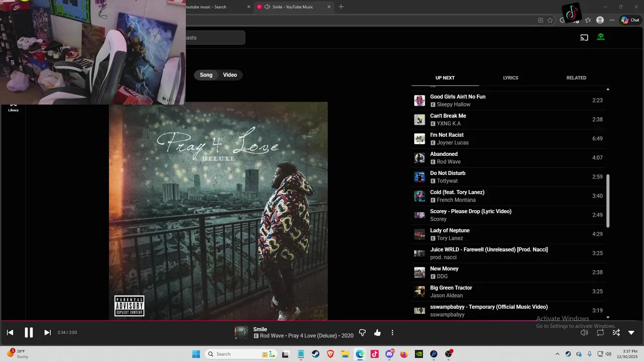Play New Money by DDG
The image size is (644, 362).
[x=509, y=273]
